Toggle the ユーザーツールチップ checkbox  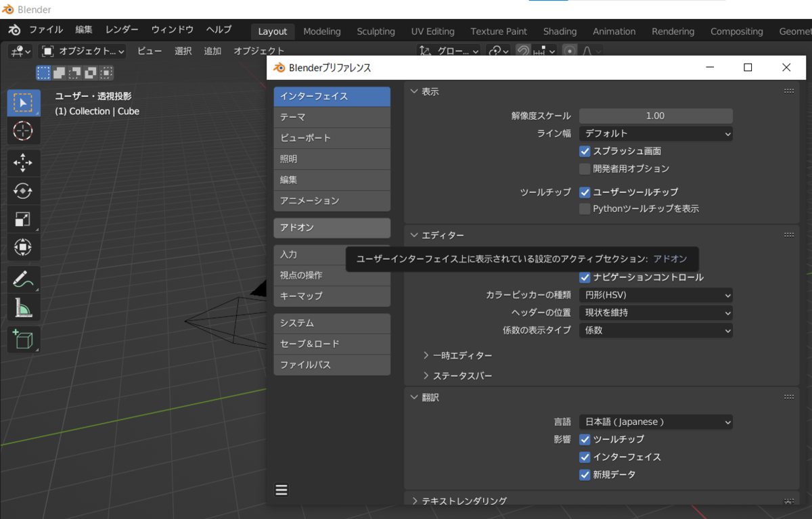coord(585,192)
